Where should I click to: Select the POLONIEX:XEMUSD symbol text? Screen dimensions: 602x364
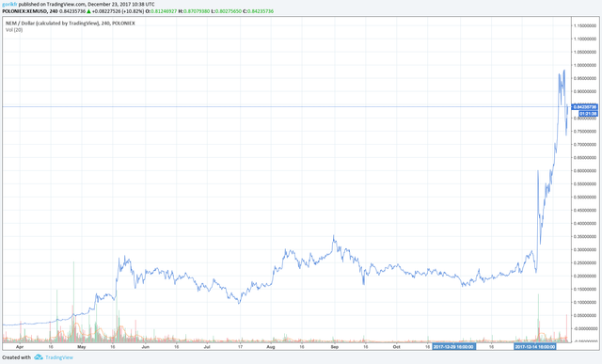(x=24, y=11)
